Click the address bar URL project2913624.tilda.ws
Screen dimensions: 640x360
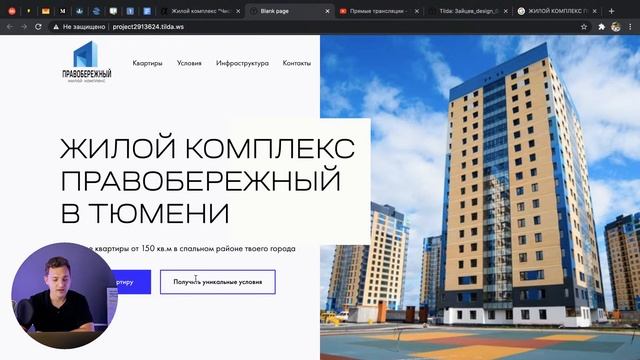148,27
